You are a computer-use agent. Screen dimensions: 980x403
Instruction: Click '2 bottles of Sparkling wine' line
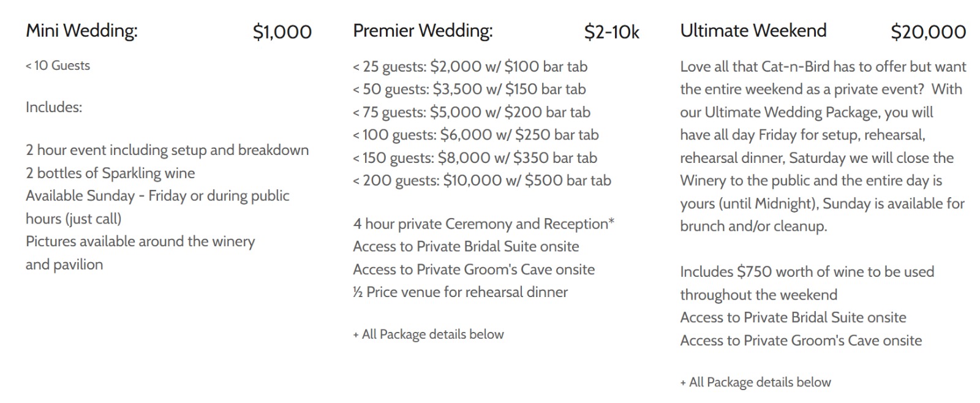(110, 173)
